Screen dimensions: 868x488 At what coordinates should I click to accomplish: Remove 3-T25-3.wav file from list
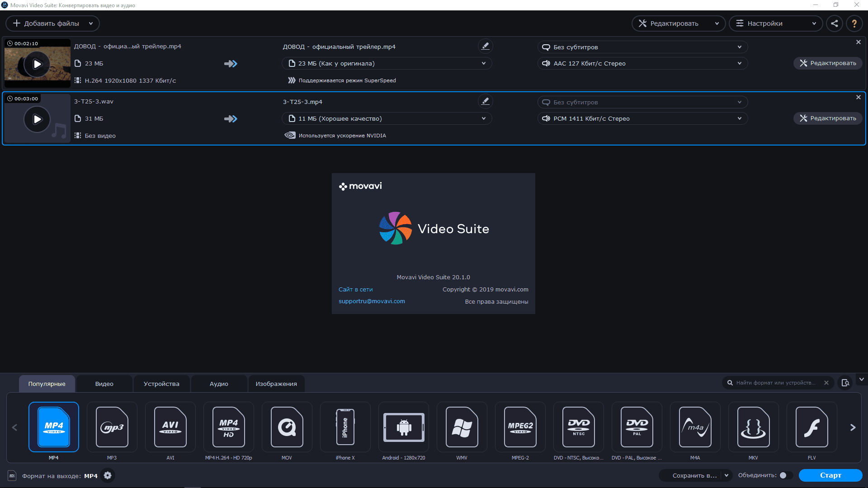[x=858, y=97]
